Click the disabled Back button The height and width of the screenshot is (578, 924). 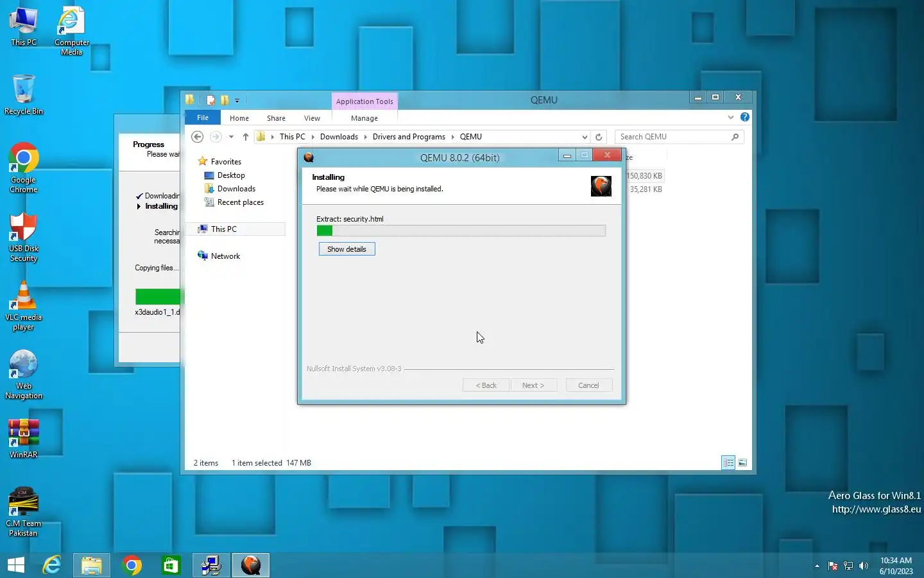[486, 385]
